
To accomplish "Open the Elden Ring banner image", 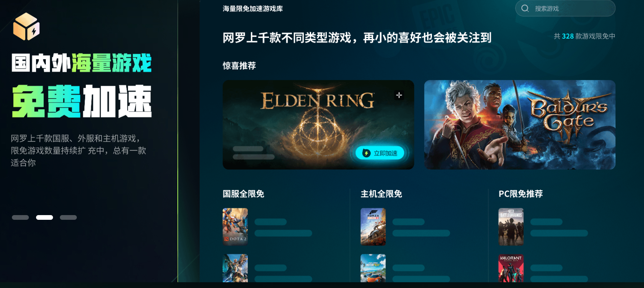I will (318, 125).
